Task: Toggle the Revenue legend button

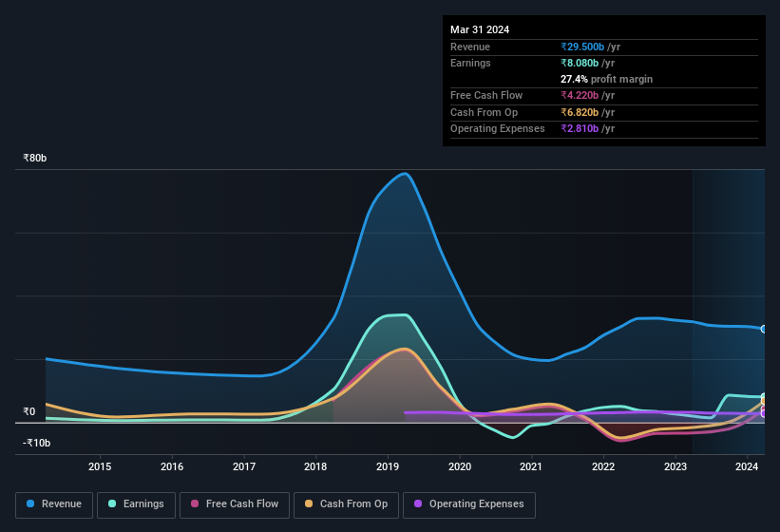Action: 54,505
